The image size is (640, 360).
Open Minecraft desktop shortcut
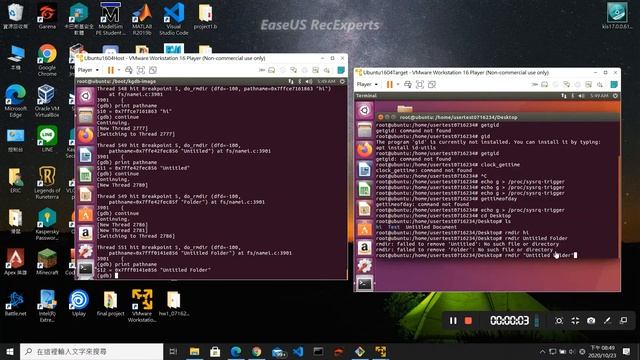(x=47, y=262)
